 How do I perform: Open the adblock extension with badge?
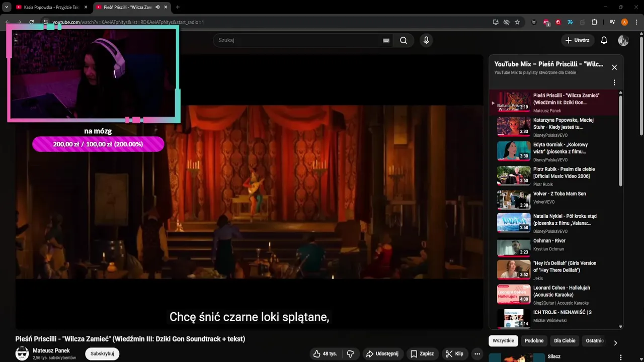(546, 22)
